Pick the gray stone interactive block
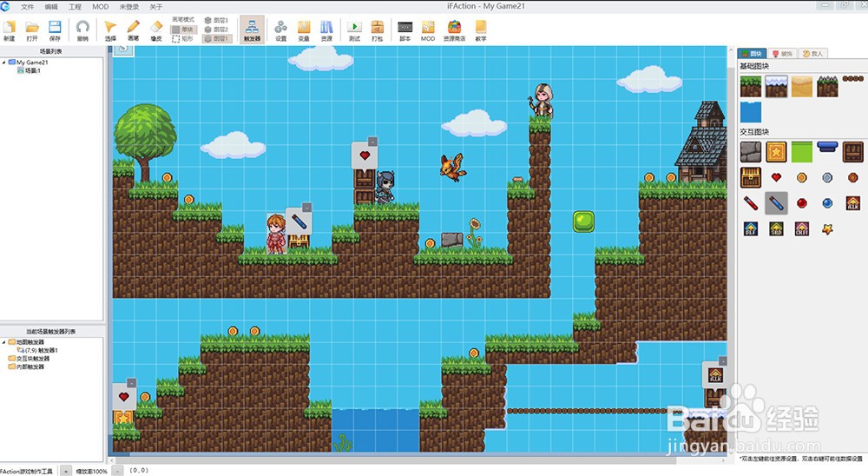Viewport: 868px width, 476px height. pyautogui.click(x=751, y=152)
